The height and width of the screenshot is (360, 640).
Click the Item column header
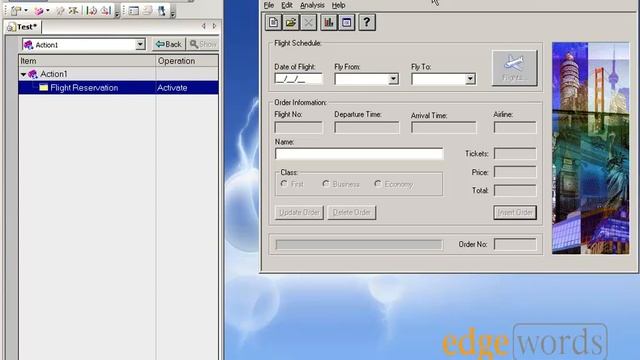[87, 61]
